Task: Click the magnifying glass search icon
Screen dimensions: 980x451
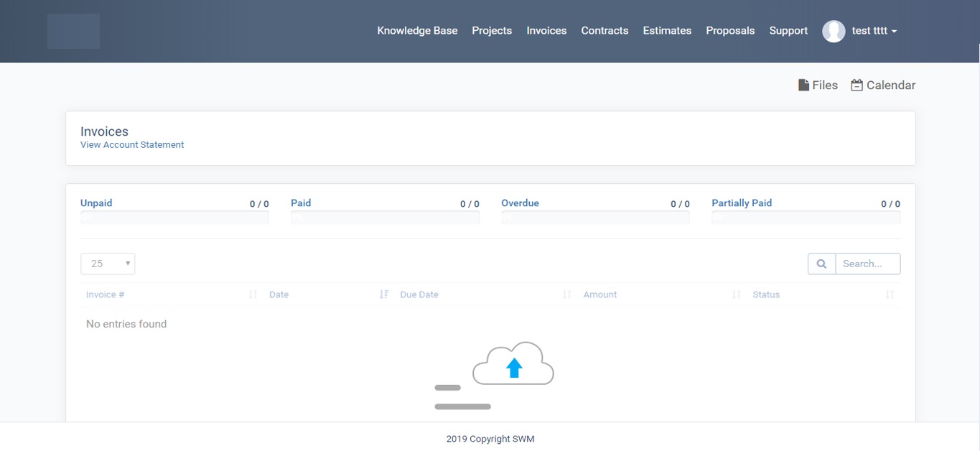Action: tap(821, 264)
